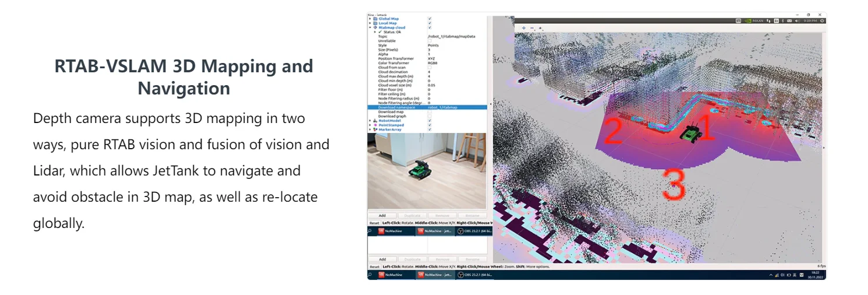Select the Rtabmap cloud display icon
This screenshot has height=295, width=868.
[375, 27]
